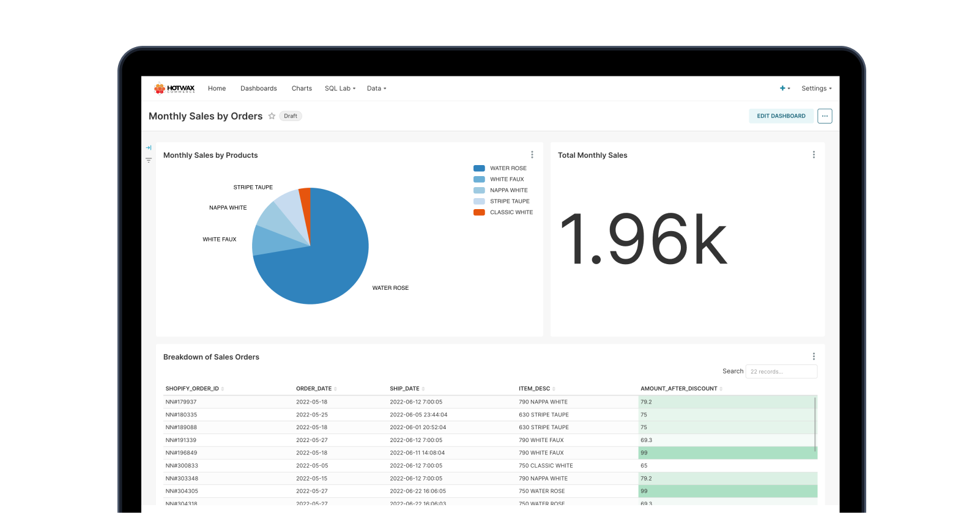Expand the SQL Lab dropdown menu
Screen dimensions: 980x513
coord(340,89)
